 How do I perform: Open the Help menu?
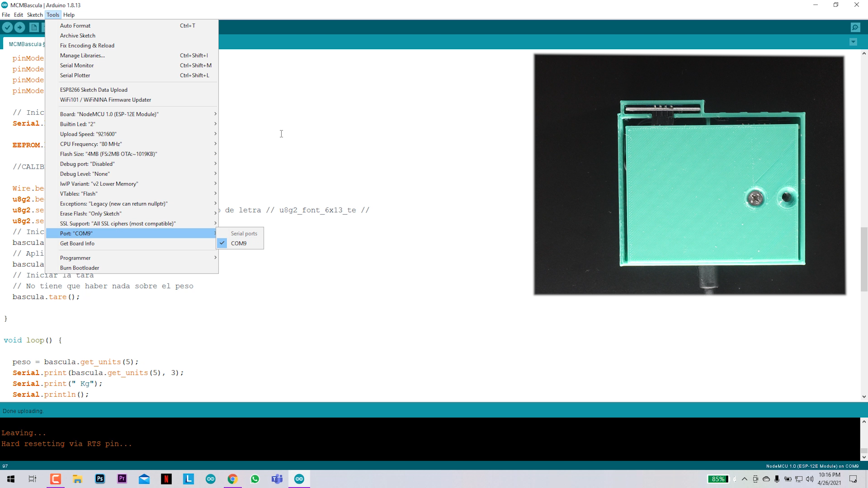click(x=69, y=14)
